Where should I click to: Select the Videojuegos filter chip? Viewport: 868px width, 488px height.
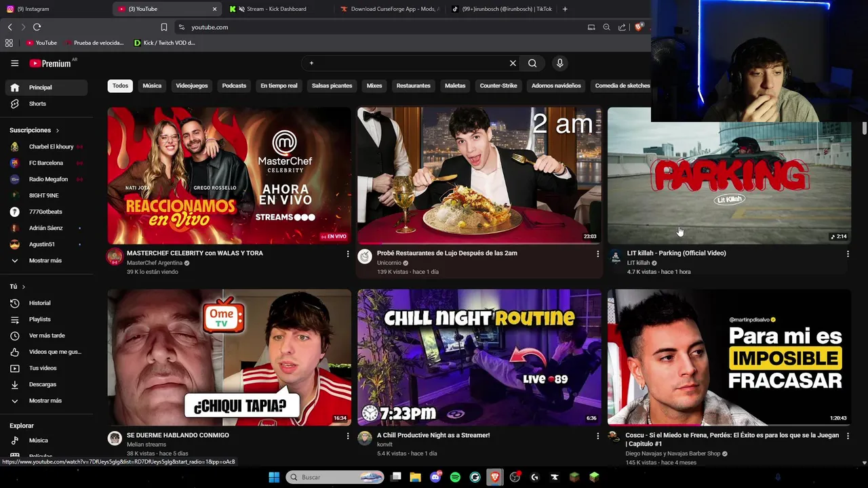(192, 85)
